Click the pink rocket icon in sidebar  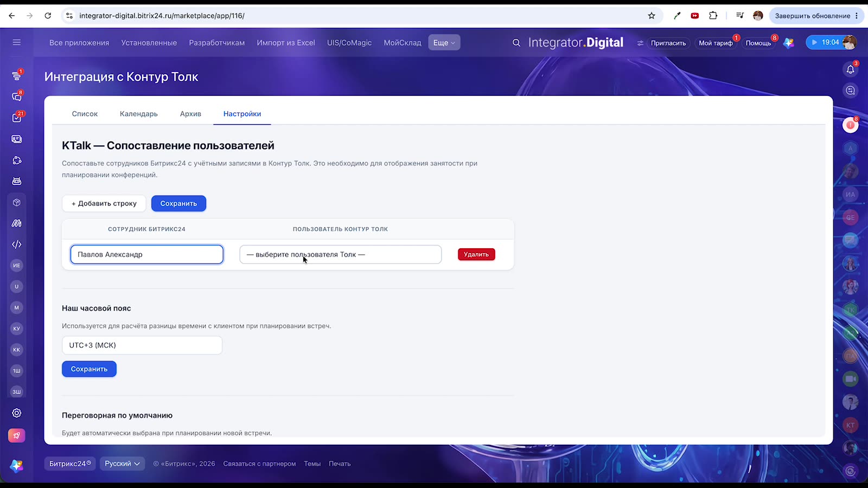click(17, 435)
